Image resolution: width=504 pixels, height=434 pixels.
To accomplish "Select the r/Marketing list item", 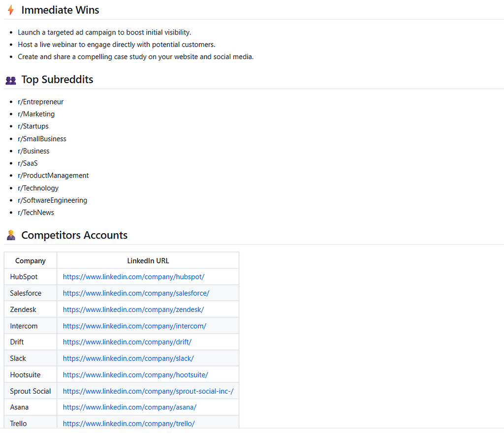I will click(x=36, y=114).
